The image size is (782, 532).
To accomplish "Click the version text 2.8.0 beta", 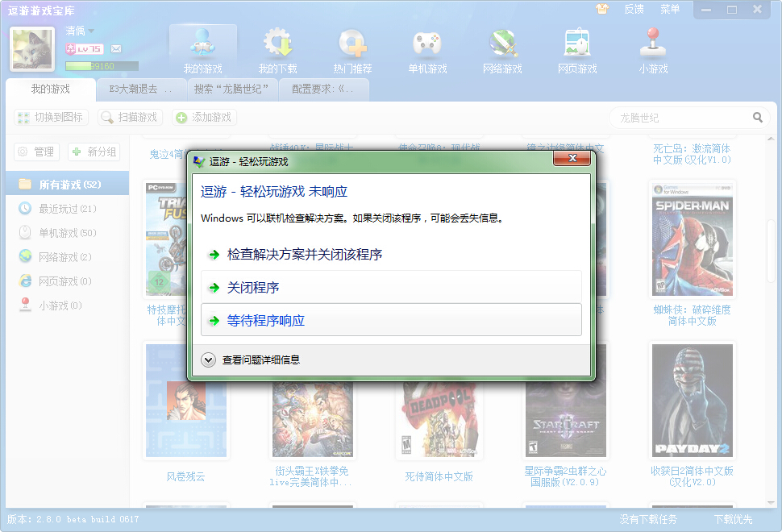I will tap(73, 520).
